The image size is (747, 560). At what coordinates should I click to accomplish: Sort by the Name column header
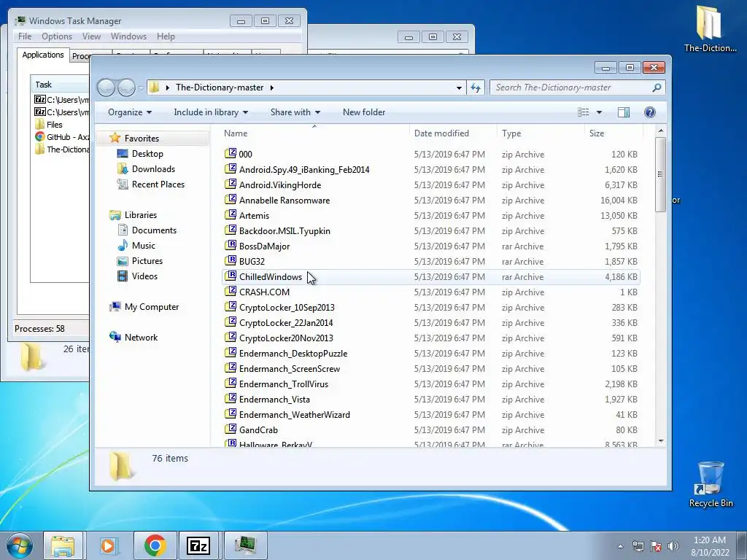[x=314, y=133]
